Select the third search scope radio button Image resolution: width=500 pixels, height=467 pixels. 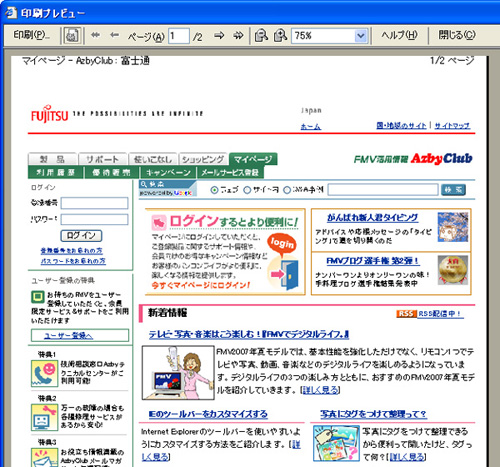pyautogui.click(x=287, y=190)
